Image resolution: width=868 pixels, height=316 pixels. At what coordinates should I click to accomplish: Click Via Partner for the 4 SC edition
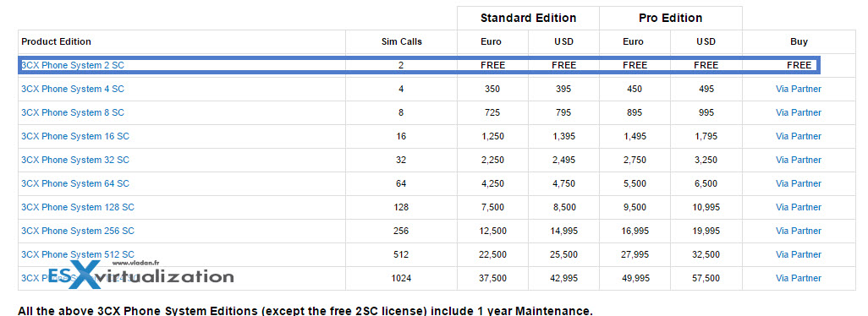click(799, 89)
